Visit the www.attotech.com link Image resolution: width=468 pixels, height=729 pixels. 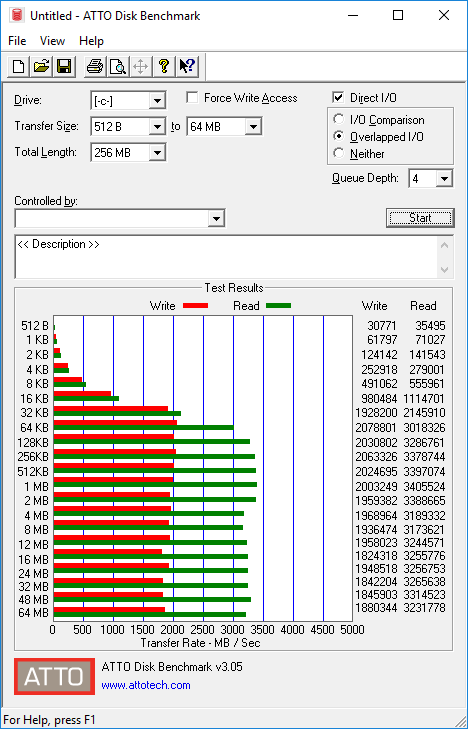click(x=146, y=685)
